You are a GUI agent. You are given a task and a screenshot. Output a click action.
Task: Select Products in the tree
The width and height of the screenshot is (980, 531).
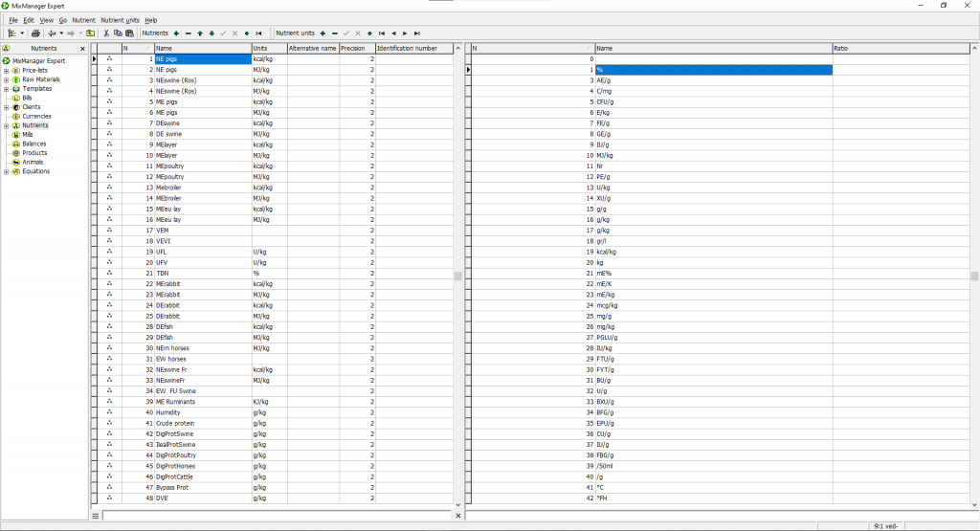tap(34, 153)
